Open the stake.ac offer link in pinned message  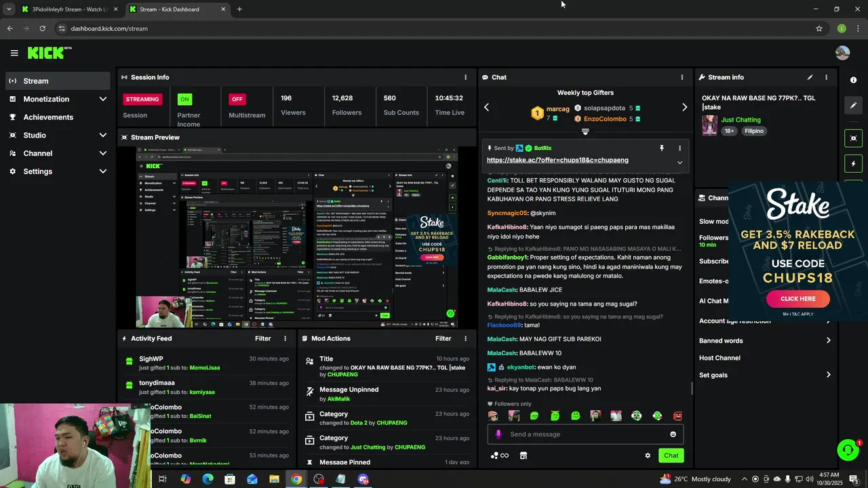tap(557, 160)
